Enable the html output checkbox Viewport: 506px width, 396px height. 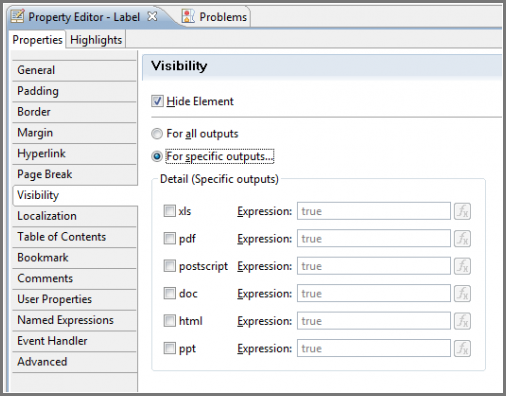(169, 321)
